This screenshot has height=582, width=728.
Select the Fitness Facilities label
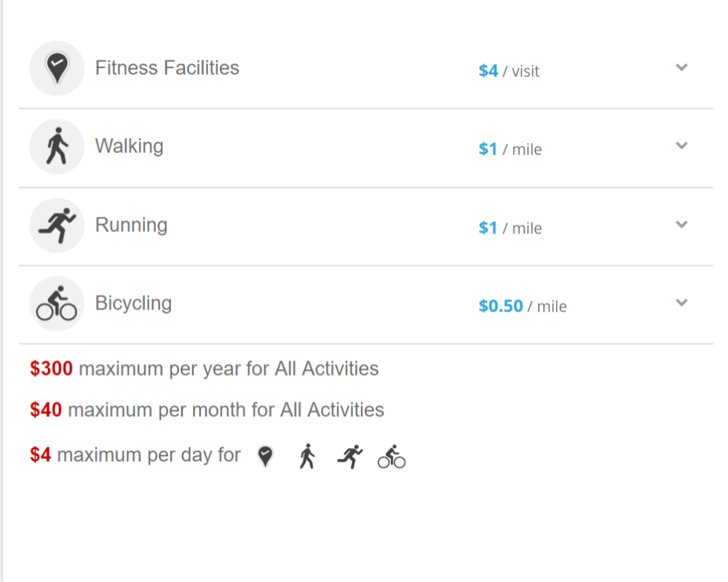coord(167,68)
